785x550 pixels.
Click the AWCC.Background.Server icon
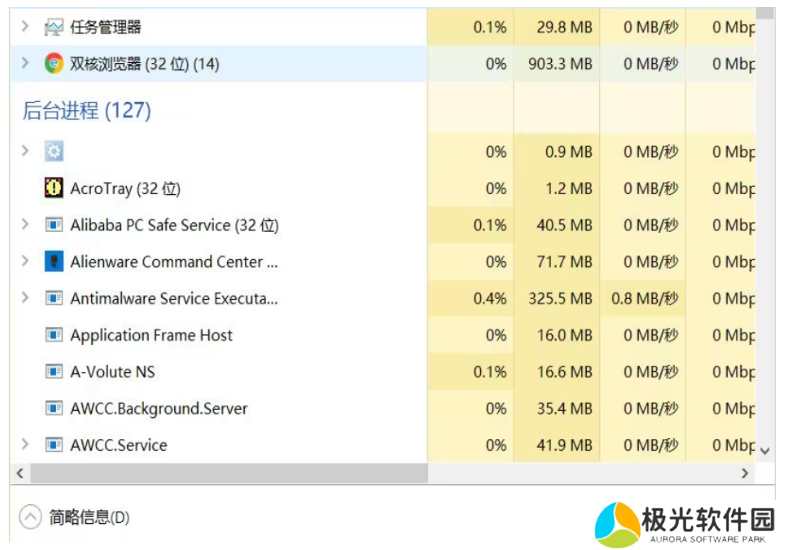tap(54, 408)
